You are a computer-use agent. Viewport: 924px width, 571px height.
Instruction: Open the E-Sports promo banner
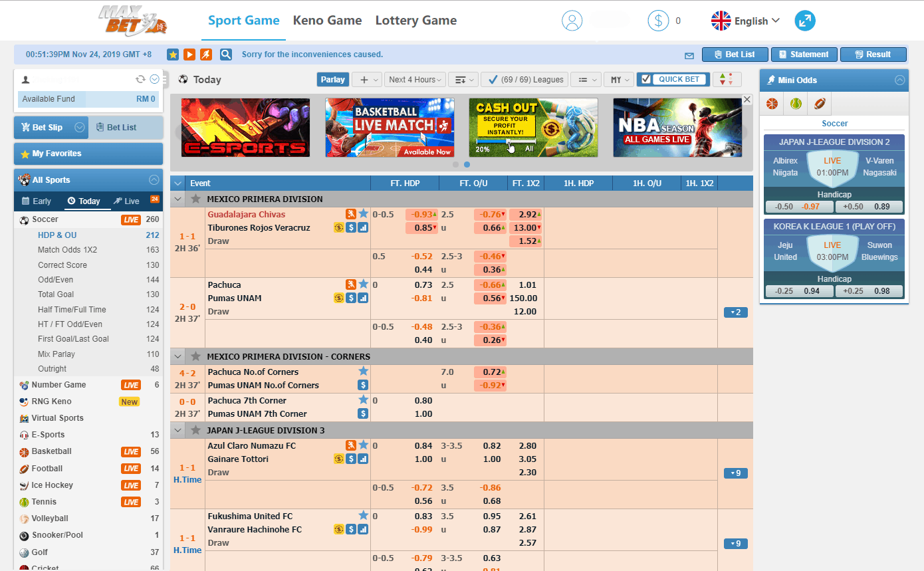point(245,128)
